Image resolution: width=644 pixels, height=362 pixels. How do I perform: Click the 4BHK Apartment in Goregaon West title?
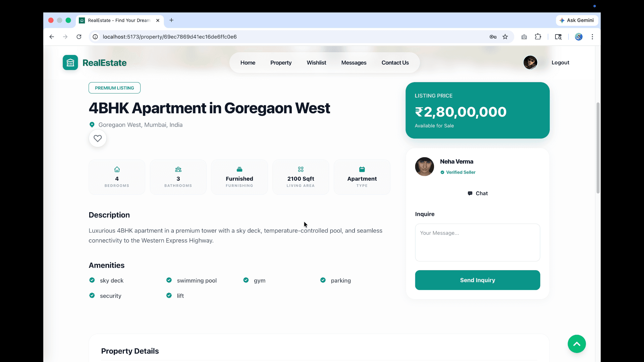[209, 108]
